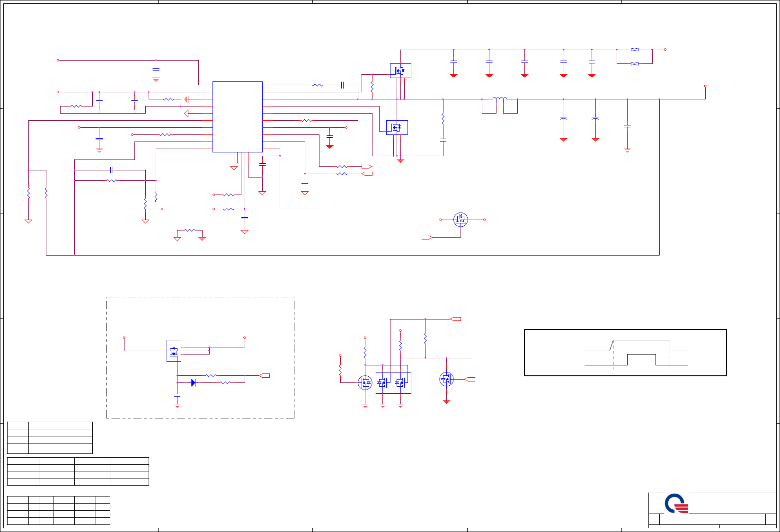This screenshot has height=532, width=780.
Task: Open the black-bordered timing waveform diagram
Action: [625, 353]
